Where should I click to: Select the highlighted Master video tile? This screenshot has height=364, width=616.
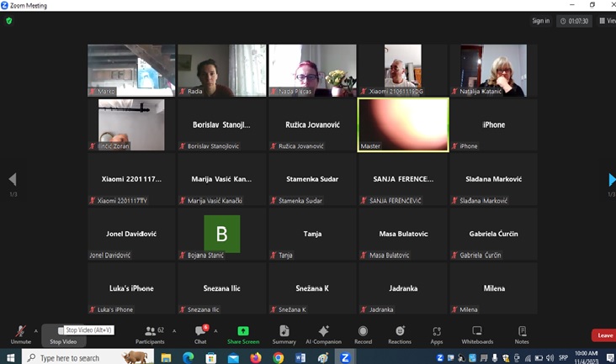pos(403,124)
